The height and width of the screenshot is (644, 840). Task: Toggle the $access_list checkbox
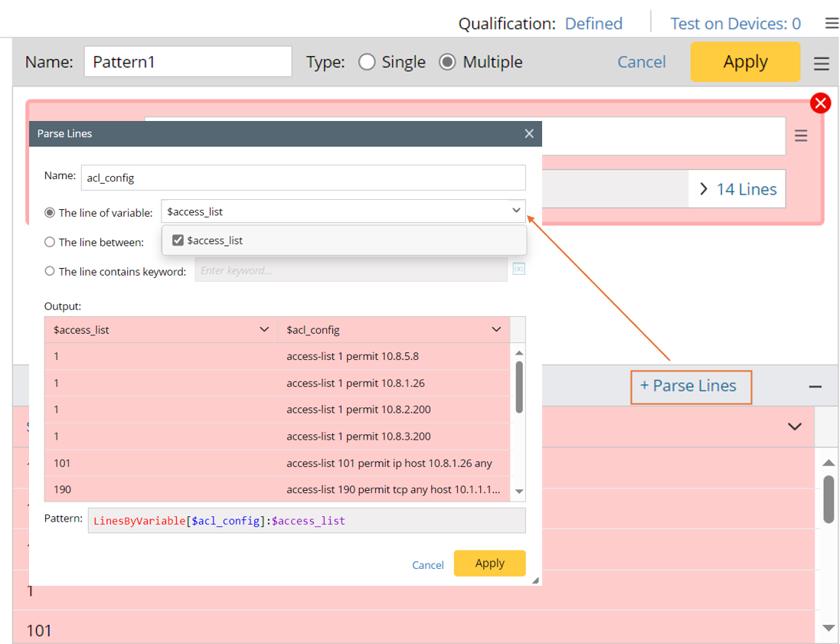click(178, 240)
